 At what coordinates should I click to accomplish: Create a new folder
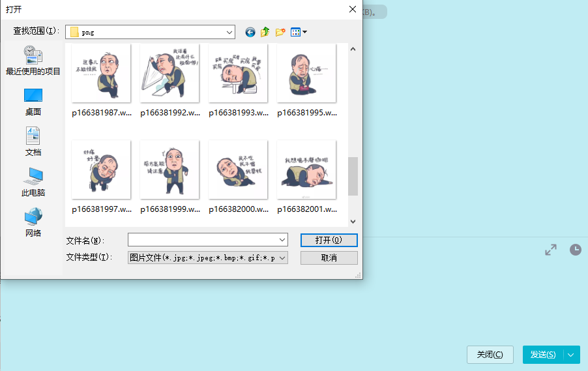[x=280, y=32]
